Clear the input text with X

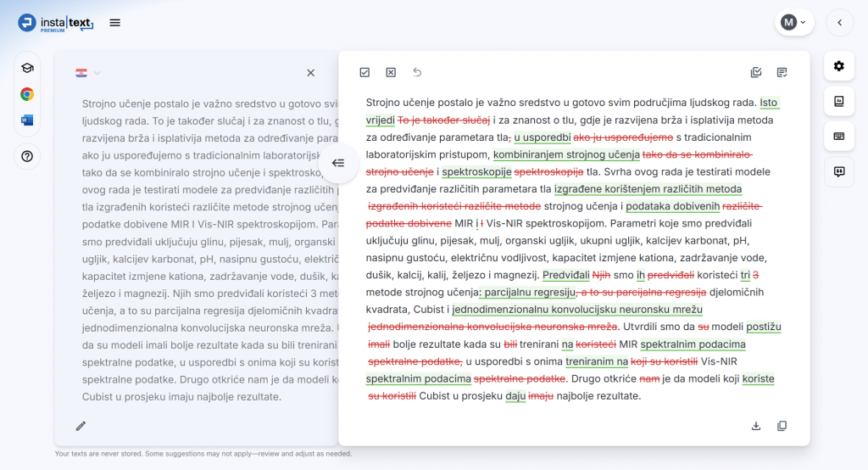pyautogui.click(x=310, y=73)
